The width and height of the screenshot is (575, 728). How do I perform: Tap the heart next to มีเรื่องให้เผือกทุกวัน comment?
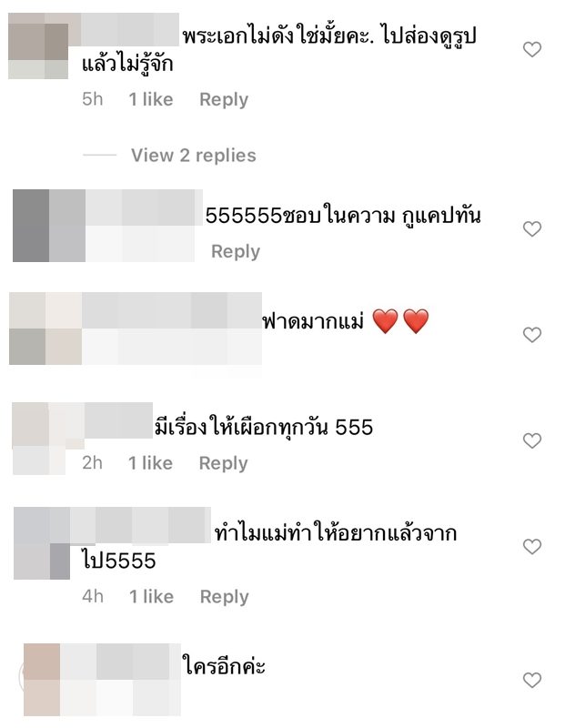(x=532, y=440)
